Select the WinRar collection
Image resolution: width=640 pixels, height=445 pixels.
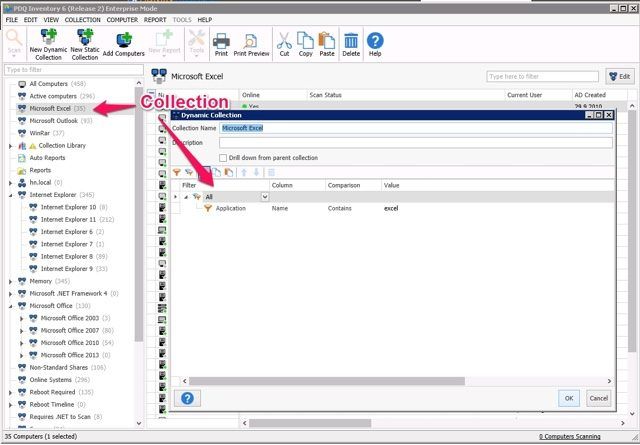[x=41, y=133]
